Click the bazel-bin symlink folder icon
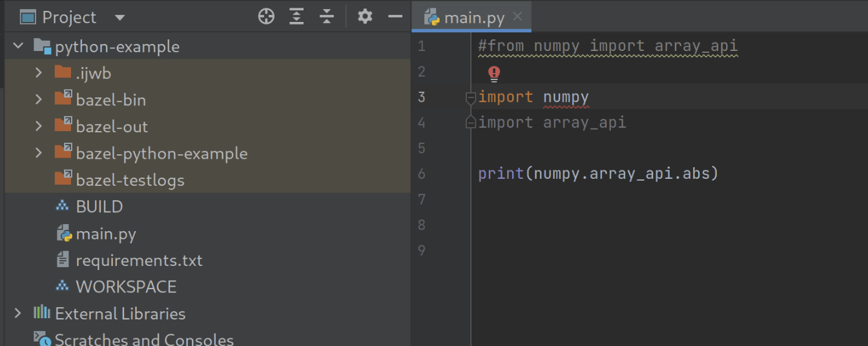This screenshot has width=868, height=346. click(63, 99)
